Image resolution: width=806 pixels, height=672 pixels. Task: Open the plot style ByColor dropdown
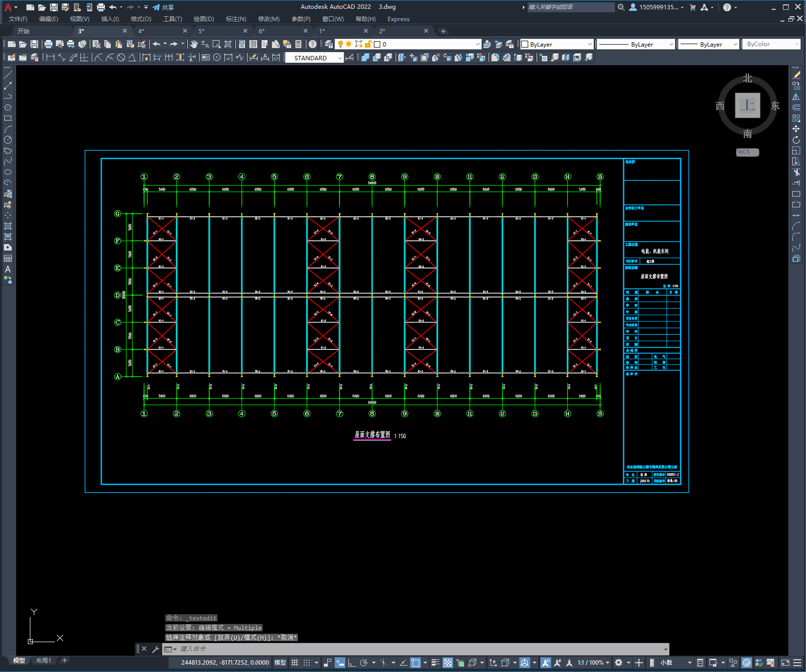[x=772, y=44]
